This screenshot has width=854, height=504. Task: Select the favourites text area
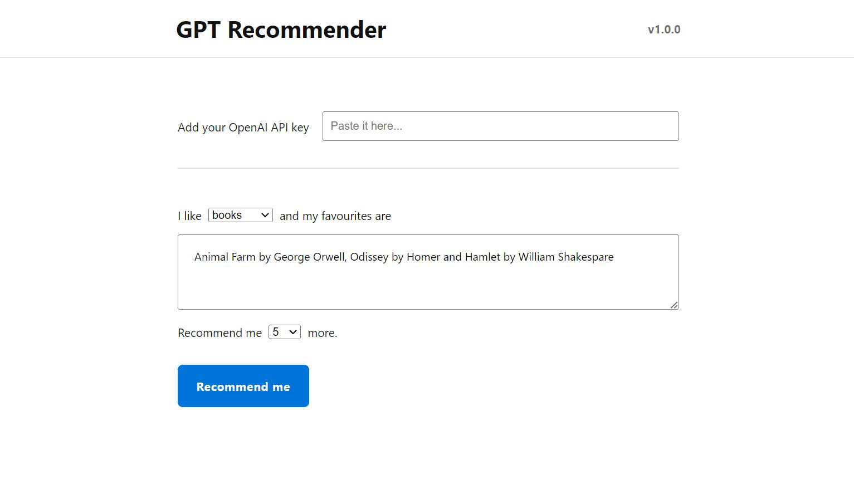point(428,272)
